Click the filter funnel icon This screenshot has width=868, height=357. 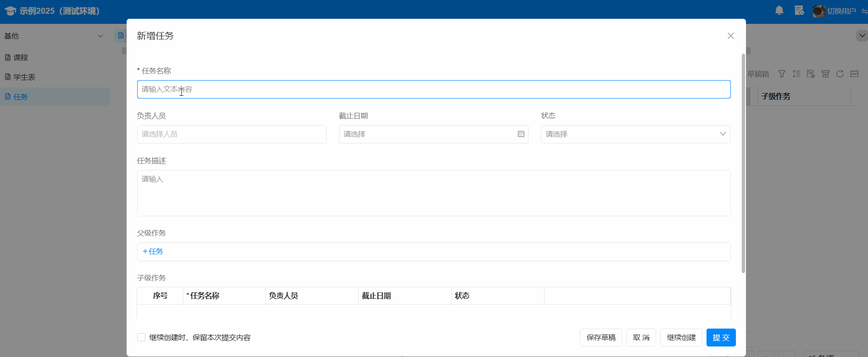(x=782, y=74)
